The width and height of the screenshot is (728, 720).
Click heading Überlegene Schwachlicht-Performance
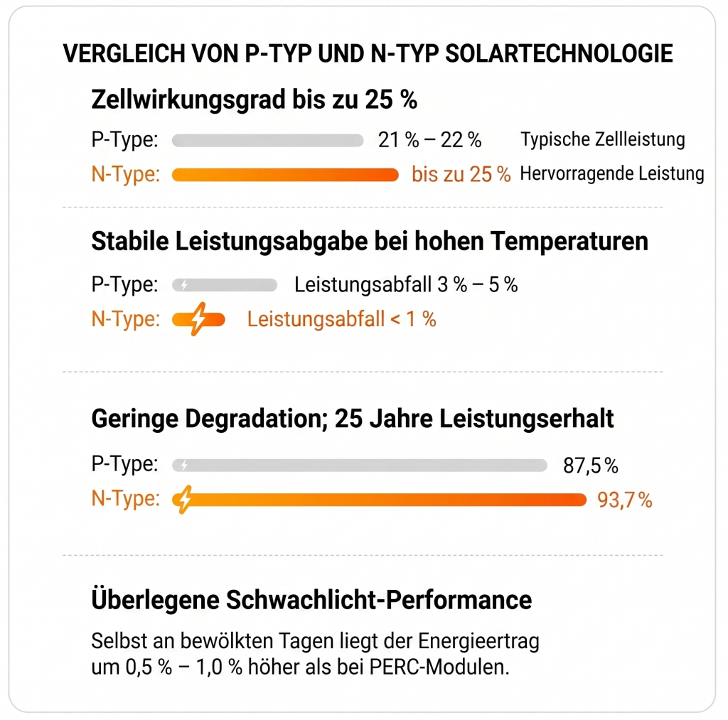311,599
